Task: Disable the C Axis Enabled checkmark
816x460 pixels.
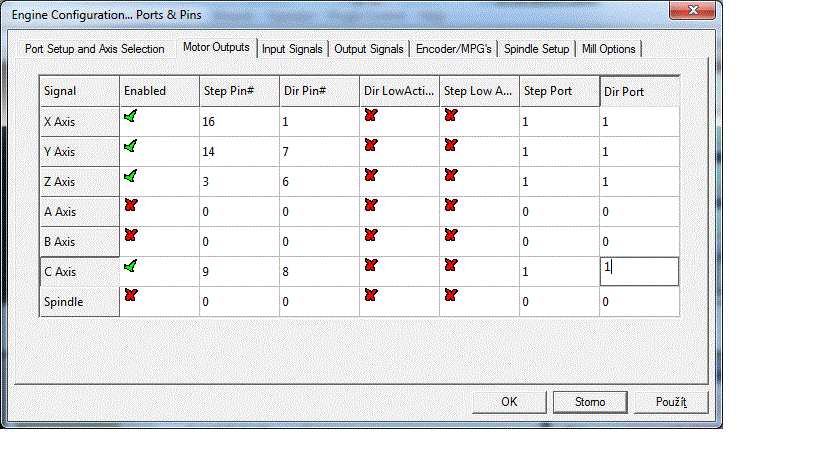Action: pyautogui.click(x=131, y=266)
